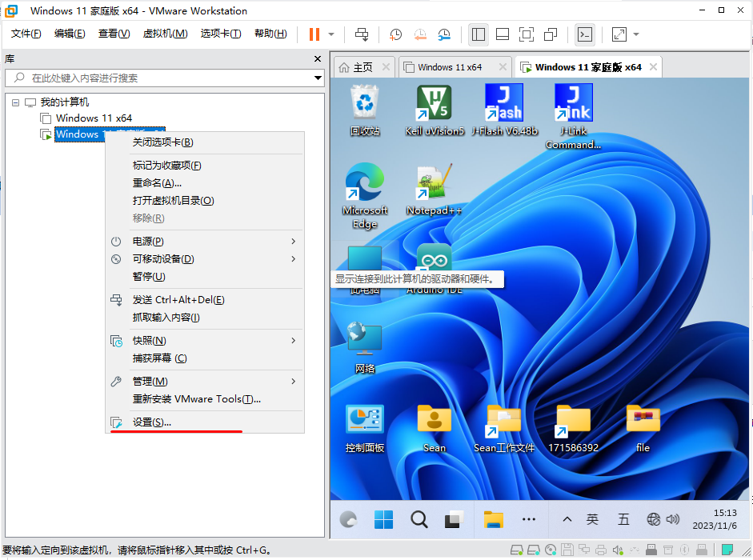Click the Keil uVision5 desktop icon
This screenshot has height=560, width=753.
pos(435,111)
